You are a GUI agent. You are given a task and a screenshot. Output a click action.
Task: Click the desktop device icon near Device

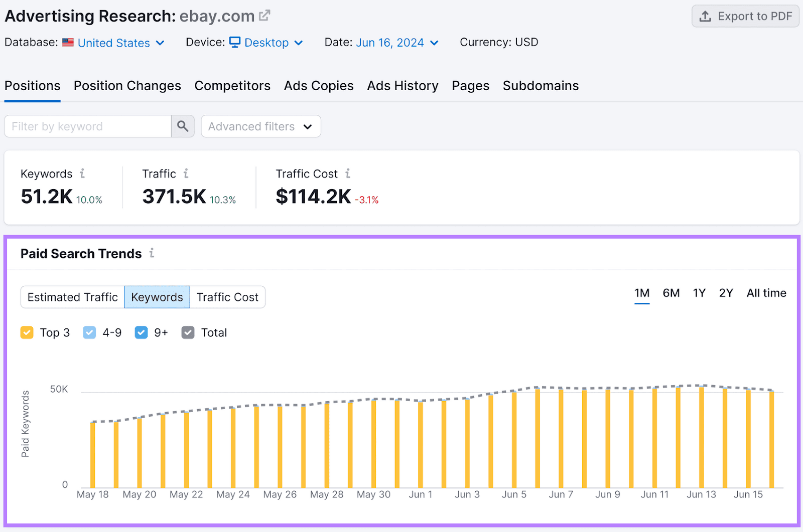[235, 42]
